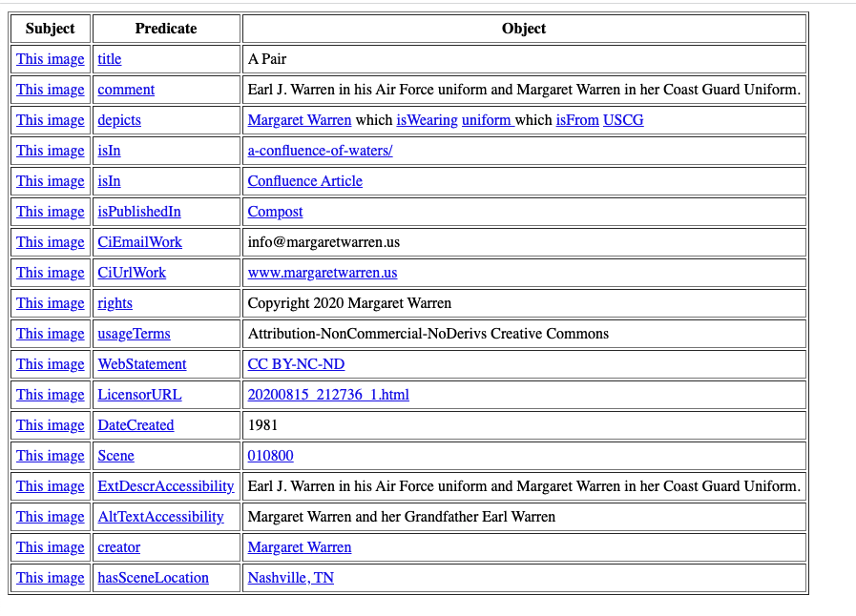Image resolution: width=856 pixels, height=616 pixels.
Task: Click the '20200815_212736_1.html' link
Action: tap(328, 395)
